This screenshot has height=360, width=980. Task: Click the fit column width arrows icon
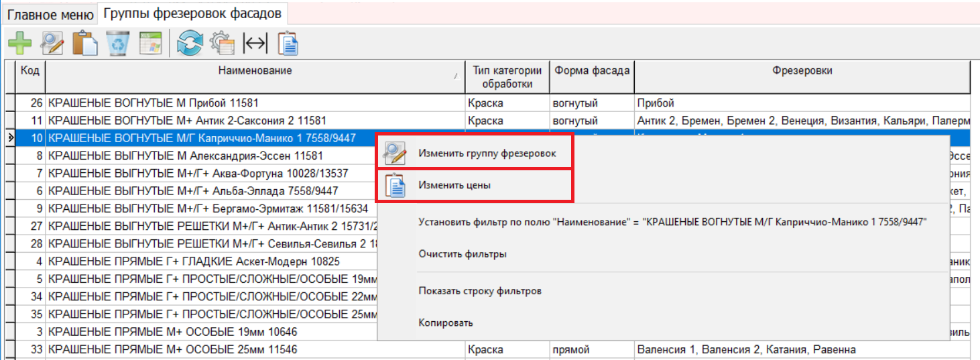click(255, 44)
